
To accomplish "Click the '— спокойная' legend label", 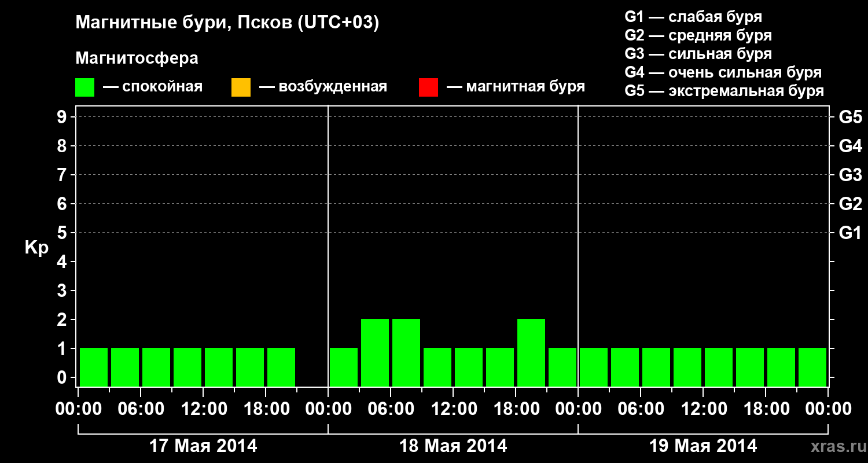I will (x=153, y=87).
